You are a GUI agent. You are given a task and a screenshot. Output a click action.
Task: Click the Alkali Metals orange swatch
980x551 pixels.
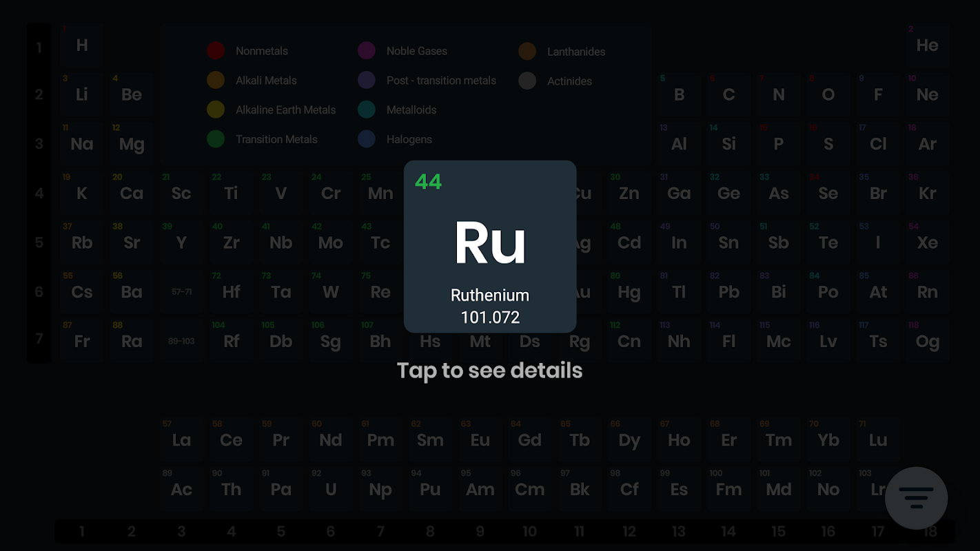216,80
